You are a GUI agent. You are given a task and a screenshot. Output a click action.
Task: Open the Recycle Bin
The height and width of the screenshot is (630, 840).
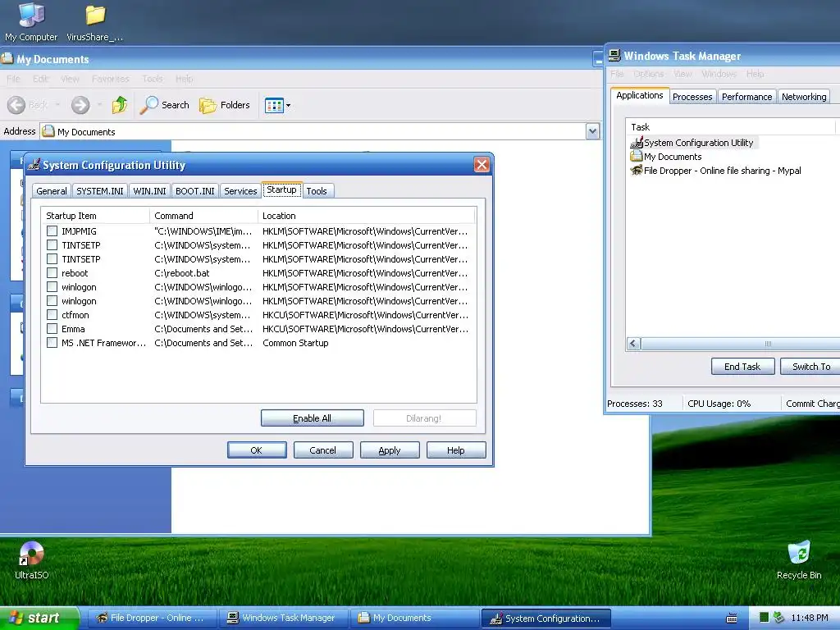point(799,559)
